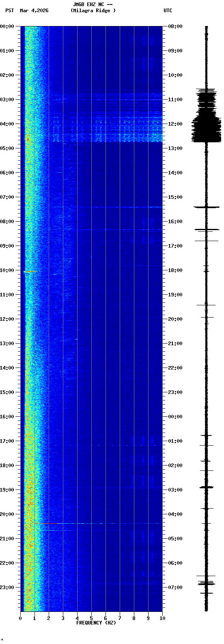Select the 07:00 label on PST axis
This screenshot has height=644, width=224.
7,197
